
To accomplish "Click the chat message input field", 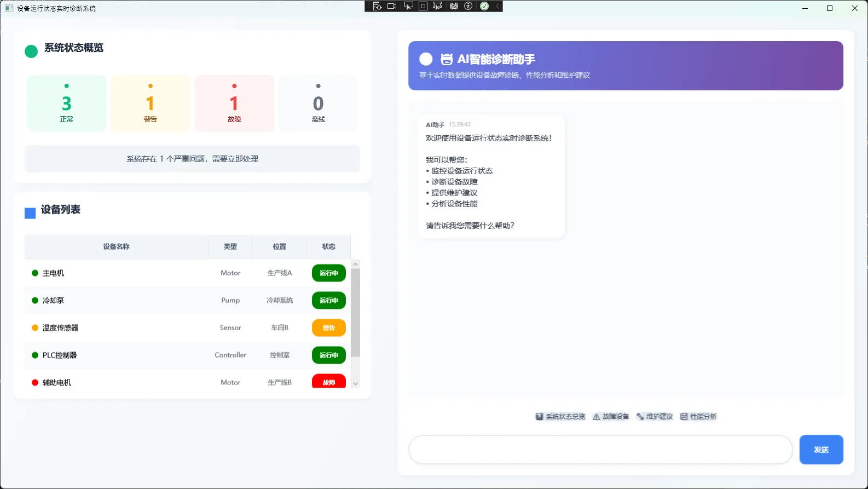I will click(x=600, y=450).
